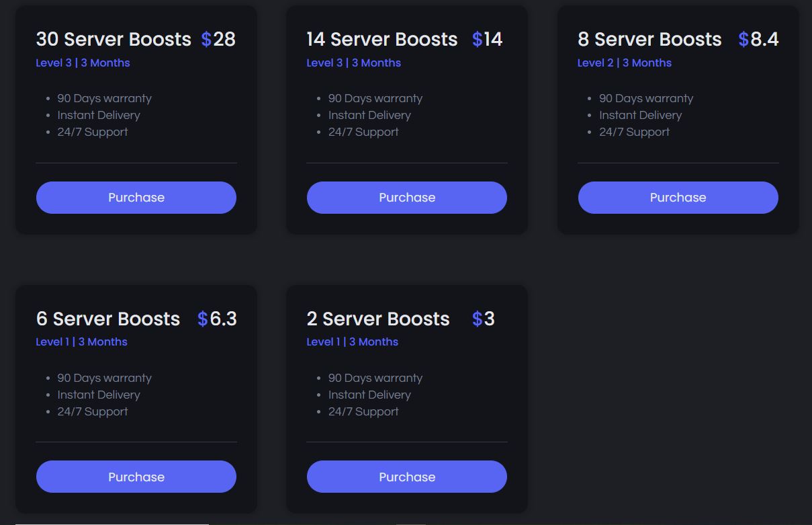812x525 pixels.
Task: Select "Level 2 | 3 Months" under 8 Server Boosts
Action: point(625,63)
